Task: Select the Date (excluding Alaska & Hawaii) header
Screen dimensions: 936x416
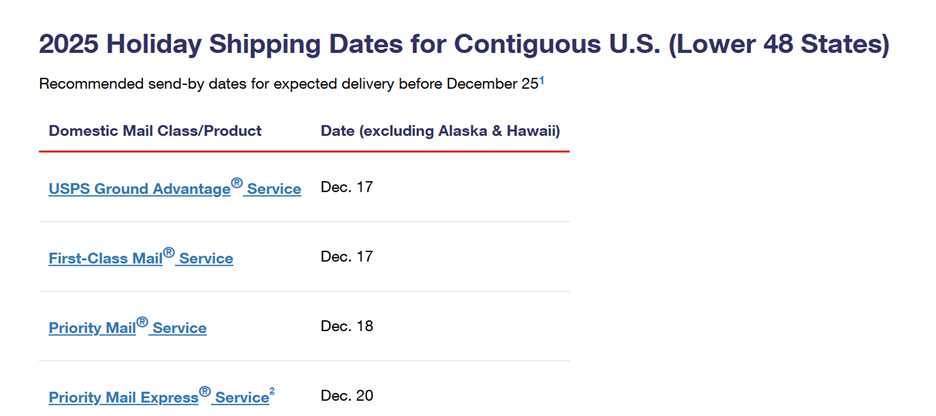Action: coord(441,131)
